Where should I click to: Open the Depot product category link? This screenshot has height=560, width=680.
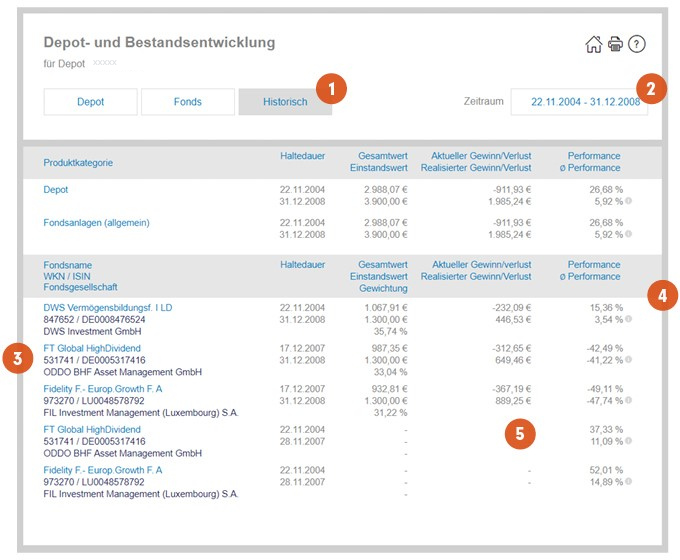56,189
